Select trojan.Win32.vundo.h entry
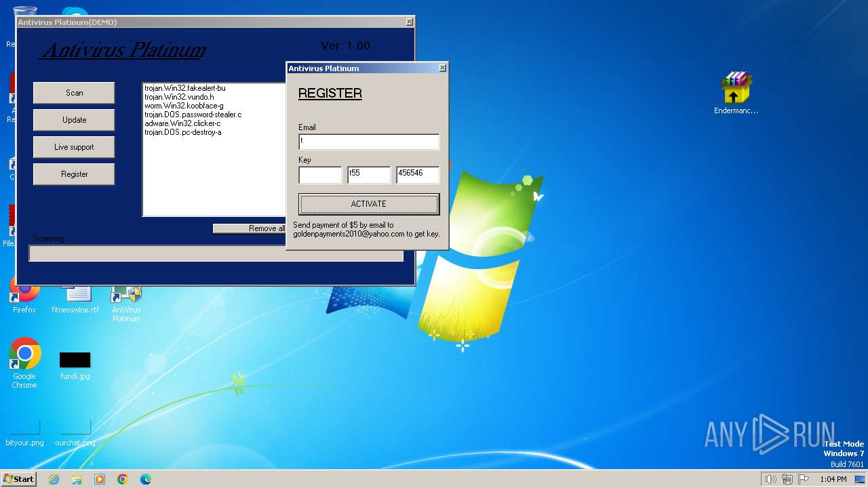868x488 pixels. [x=179, y=97]
